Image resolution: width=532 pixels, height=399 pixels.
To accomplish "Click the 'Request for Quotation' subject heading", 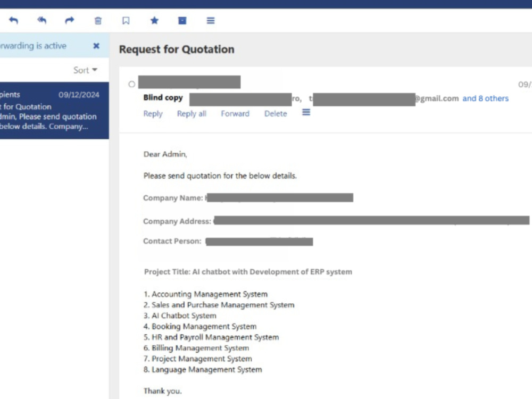I will click(x=177, y=49).
